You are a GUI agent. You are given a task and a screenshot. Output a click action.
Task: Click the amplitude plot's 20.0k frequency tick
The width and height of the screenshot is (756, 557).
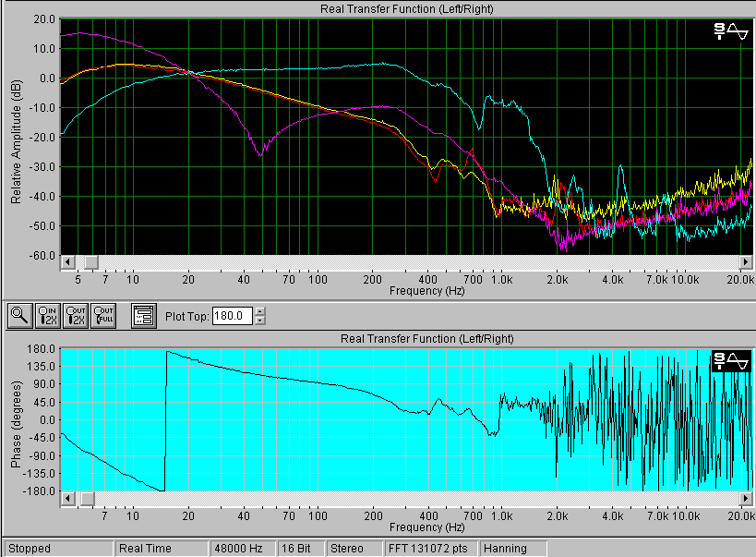tap(740, 280)
